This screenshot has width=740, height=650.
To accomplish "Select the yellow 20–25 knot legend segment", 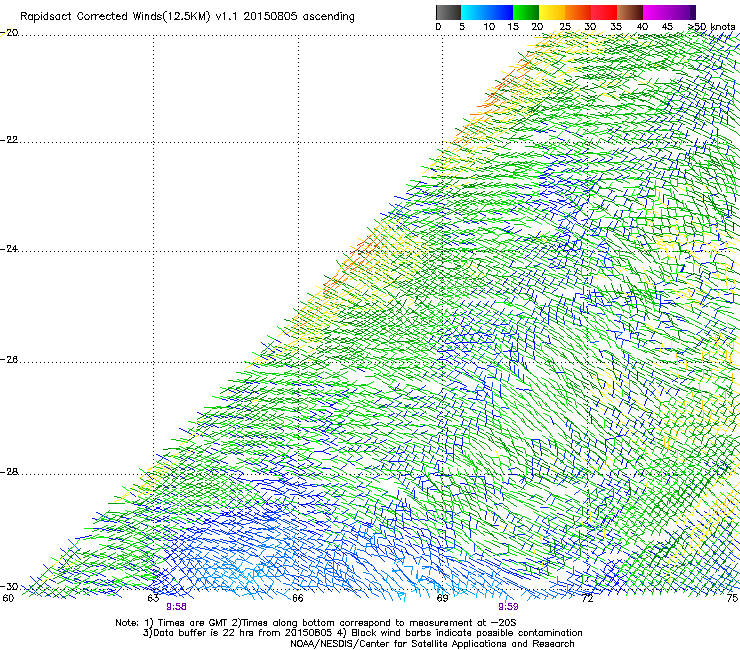I will point(552,12).
